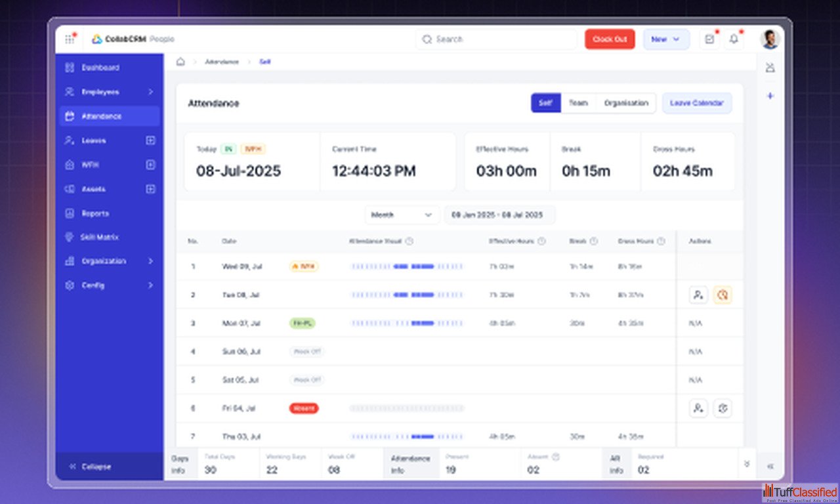Select the Self attendance view

click(x=545, y=103)
